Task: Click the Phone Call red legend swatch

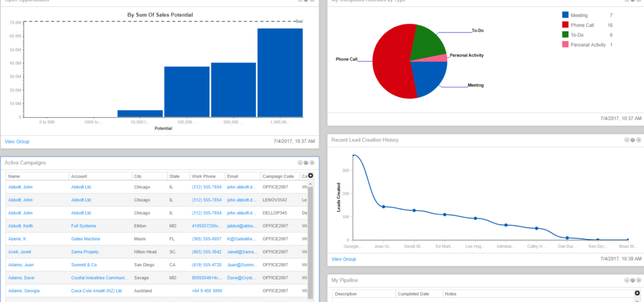Action: [565, 25]
